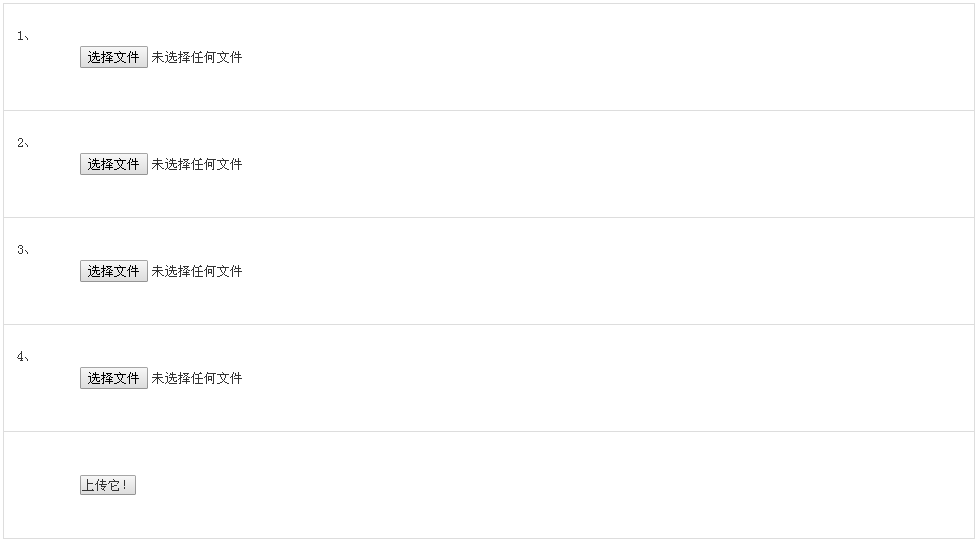979x544 pixels.
Task: Click the row number 2、 label
Action: tap(22, 143)
